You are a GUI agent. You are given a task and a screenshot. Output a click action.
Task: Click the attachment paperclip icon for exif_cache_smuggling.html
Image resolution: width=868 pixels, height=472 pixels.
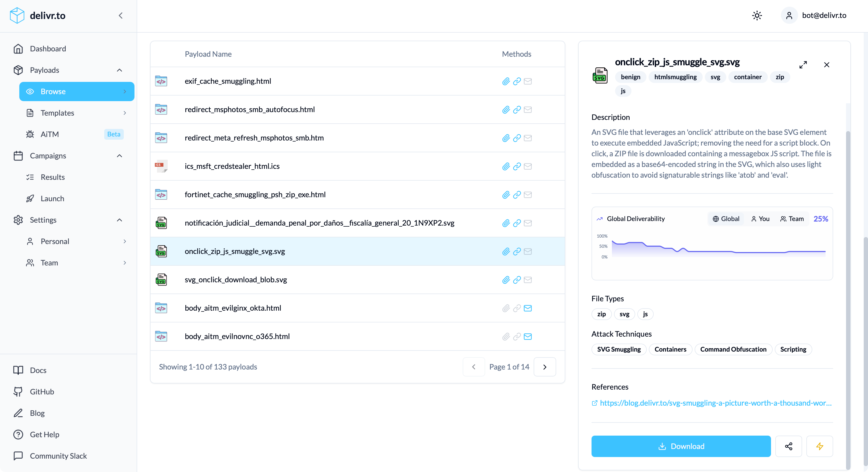(x=506, y=81)
